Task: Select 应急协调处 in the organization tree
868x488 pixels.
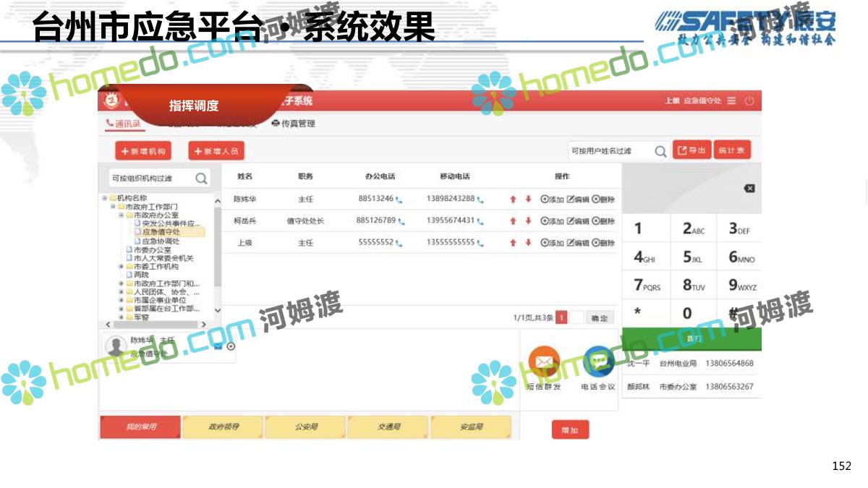Action: (161, 241)
